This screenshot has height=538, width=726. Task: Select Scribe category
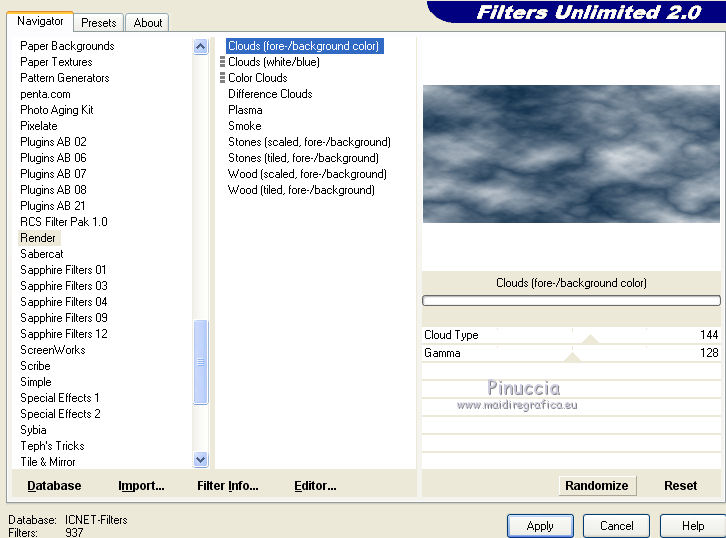(35, 366)
